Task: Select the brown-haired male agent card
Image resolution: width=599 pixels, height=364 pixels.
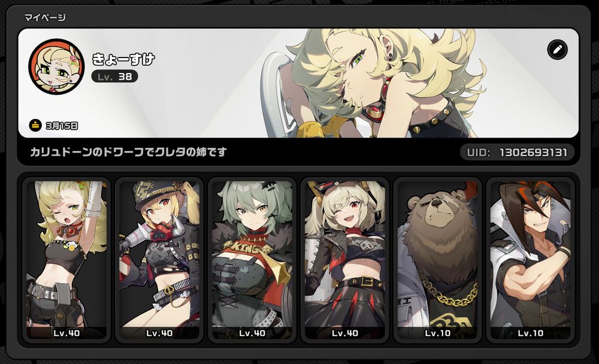Action: tap(531, 259)
